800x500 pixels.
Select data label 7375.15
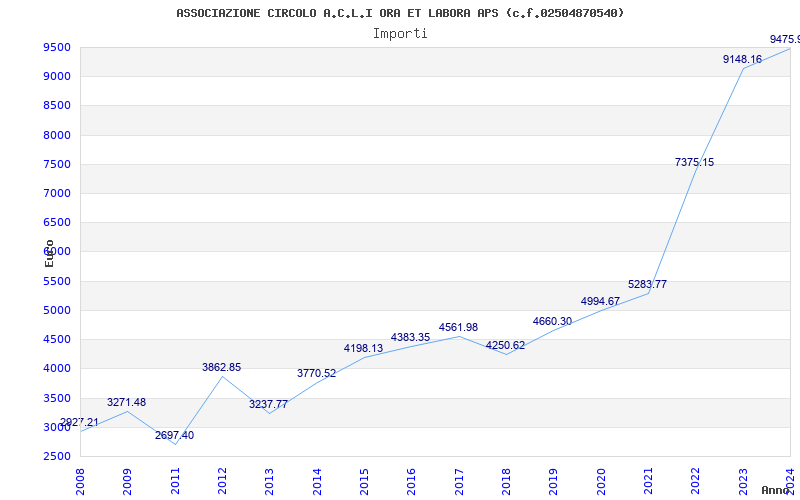pos(694,163)
